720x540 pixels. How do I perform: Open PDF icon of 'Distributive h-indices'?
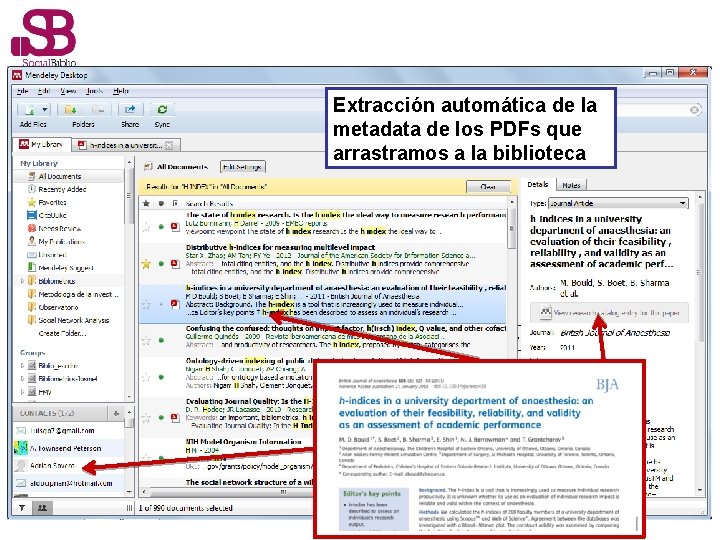pos(175,264)
